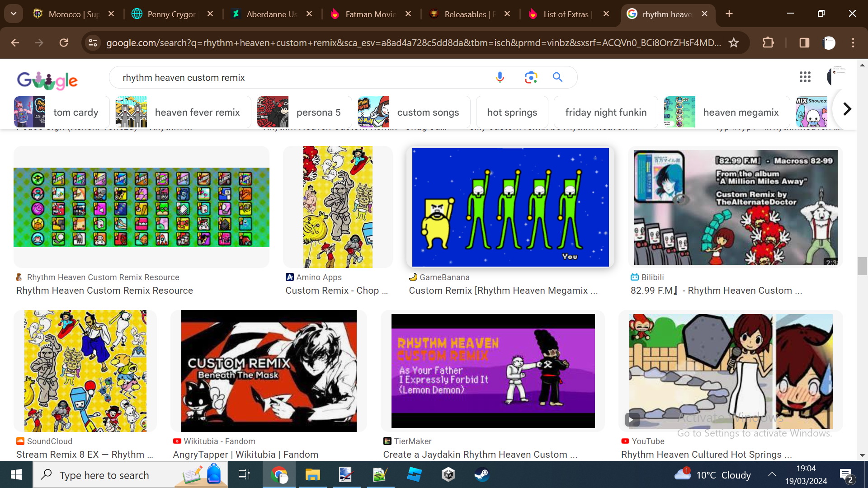View site information icon in address bar

pyautogui.click(x=93, y=43)
